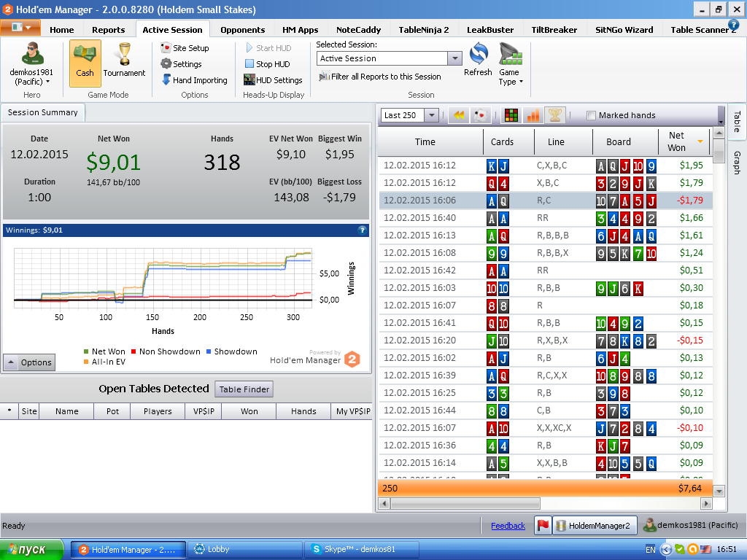Viewport: 747px width, 560px height.
Task: Open the Last 250 hands dropdown
Action: [x=431, y=115]
